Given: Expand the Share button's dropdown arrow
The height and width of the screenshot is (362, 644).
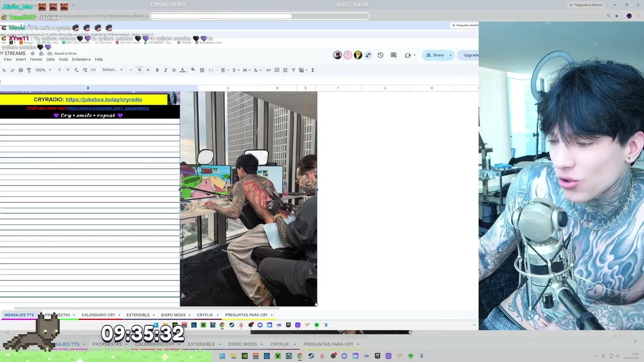Looking at the screenshot, I should [x=450, y=55].
